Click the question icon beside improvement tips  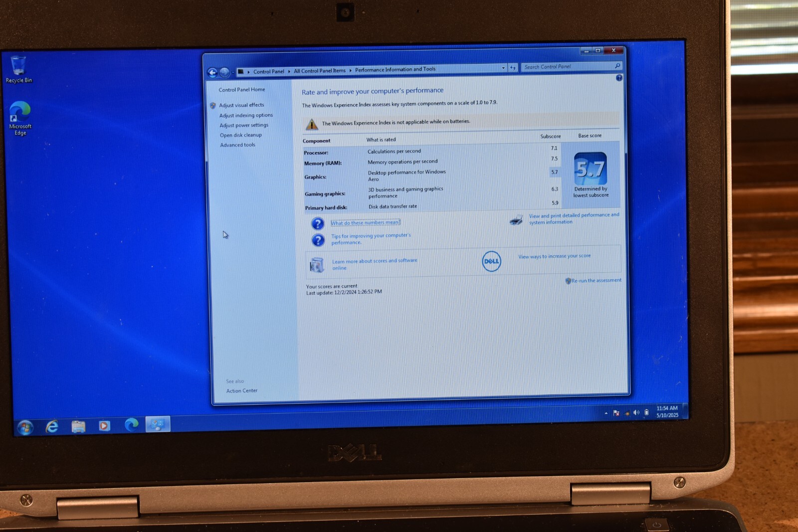pyautogui.click(x=318, y=240)
